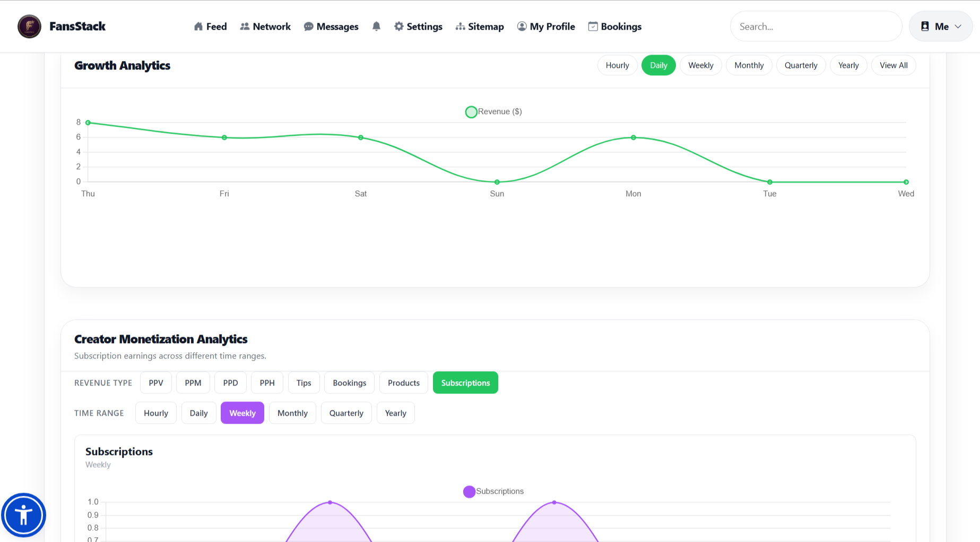The width and height of the screenshot is (980, 542).
Task: Toggle the Revenue ($) legend marker
Action: [471, 112]
